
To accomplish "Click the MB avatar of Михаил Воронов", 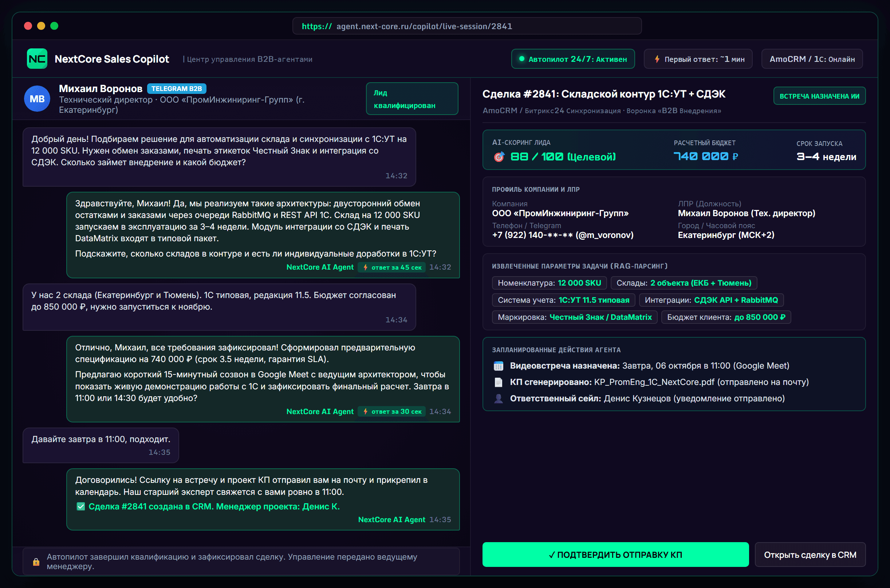I will (x=37, y=99).
